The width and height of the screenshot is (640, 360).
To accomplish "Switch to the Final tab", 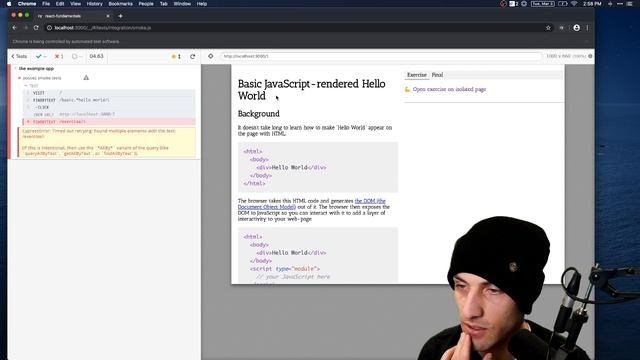I will point(437,75).
